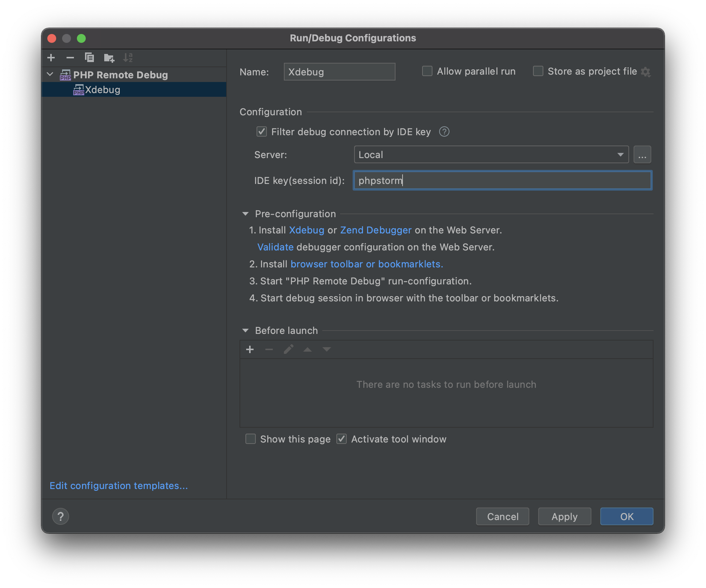Select the Xdebug configuration in tree

point(134,90)
